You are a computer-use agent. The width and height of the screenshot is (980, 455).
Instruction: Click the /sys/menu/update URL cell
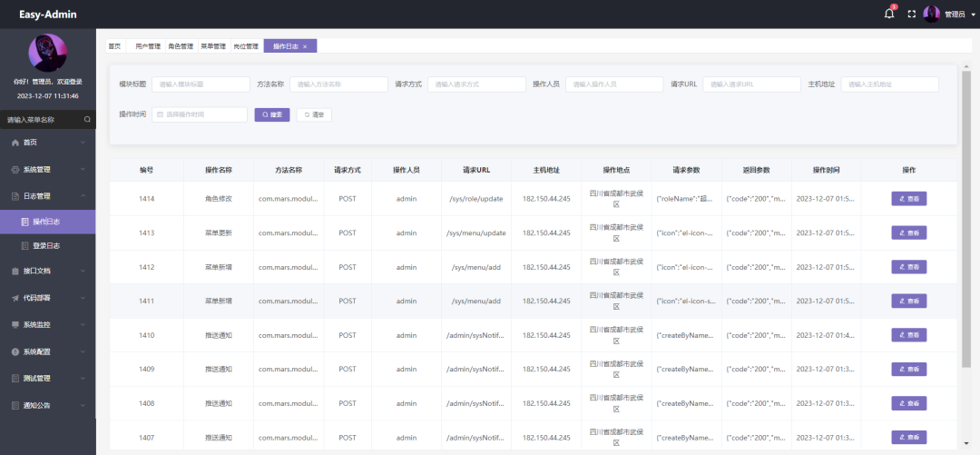pyautogui.click(x=476, y=232)
